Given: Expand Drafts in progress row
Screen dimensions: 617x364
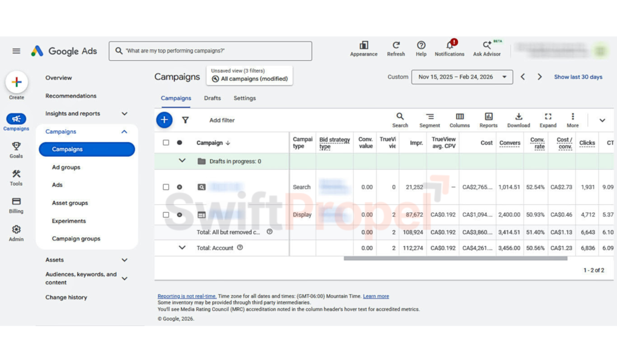Looking at the screenshot, I should [182, 161].
